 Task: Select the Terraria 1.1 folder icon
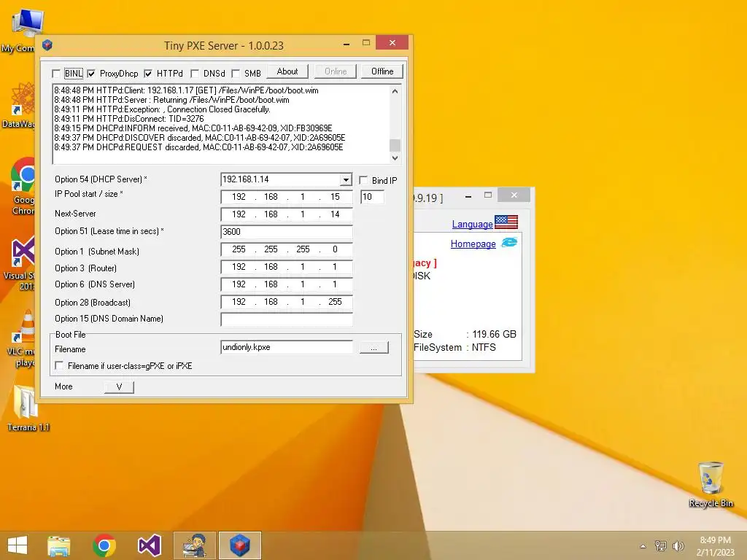28,408
